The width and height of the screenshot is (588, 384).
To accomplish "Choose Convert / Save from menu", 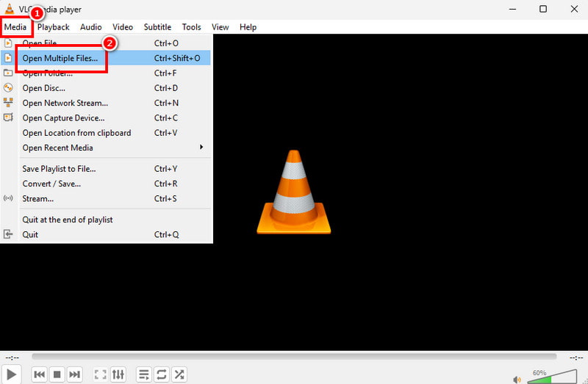I will click(x=51, y=184).
